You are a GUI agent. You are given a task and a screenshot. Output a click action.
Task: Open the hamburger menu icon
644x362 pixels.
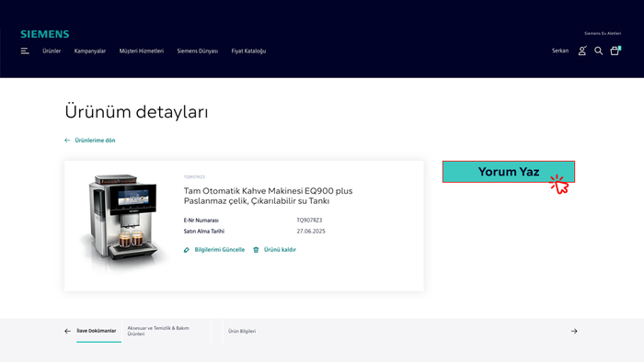point(25,51)
